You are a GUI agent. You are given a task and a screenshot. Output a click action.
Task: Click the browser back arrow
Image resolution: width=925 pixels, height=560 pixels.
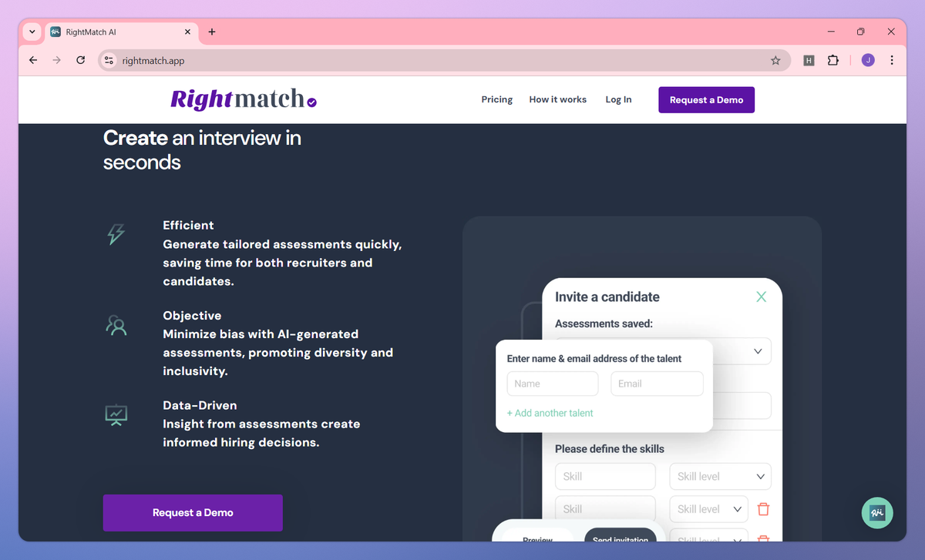(x=32, y=60)
